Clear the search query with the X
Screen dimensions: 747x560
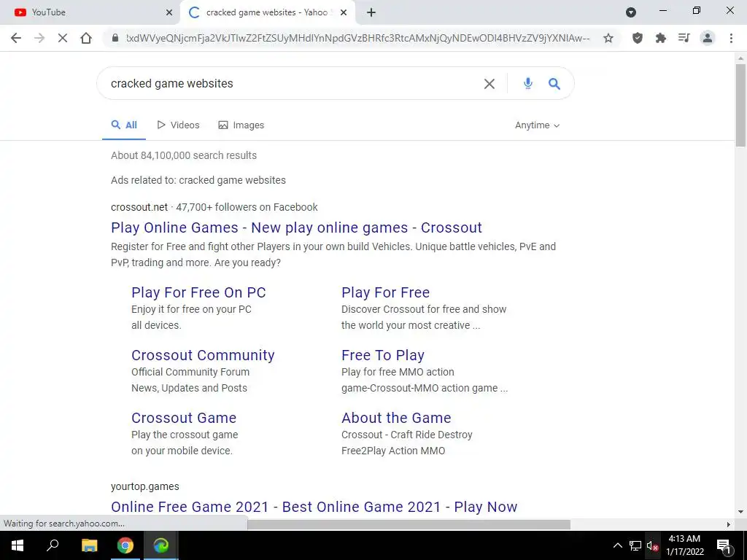click(489, 84)
